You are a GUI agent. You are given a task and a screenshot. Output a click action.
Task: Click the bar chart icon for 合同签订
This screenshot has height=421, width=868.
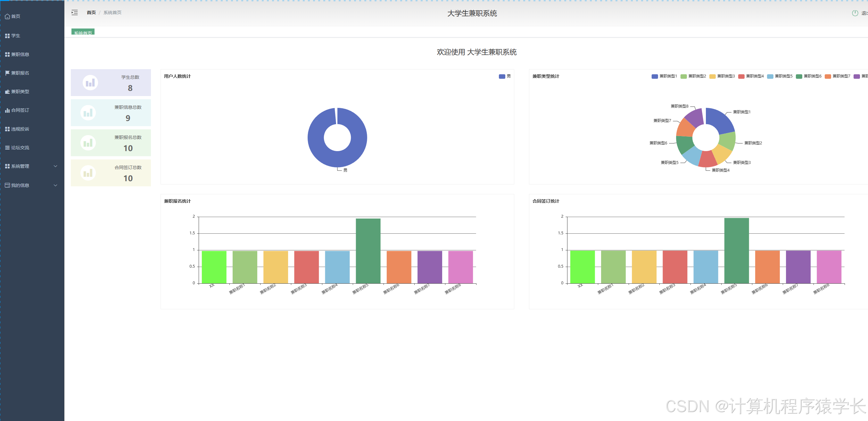point(7,110)
